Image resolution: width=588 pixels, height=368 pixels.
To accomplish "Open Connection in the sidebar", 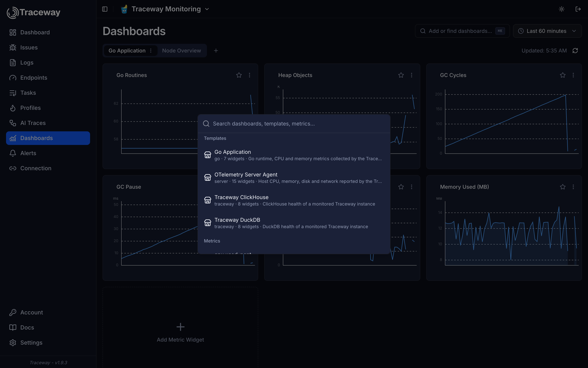I will click(x=48, y=168).
